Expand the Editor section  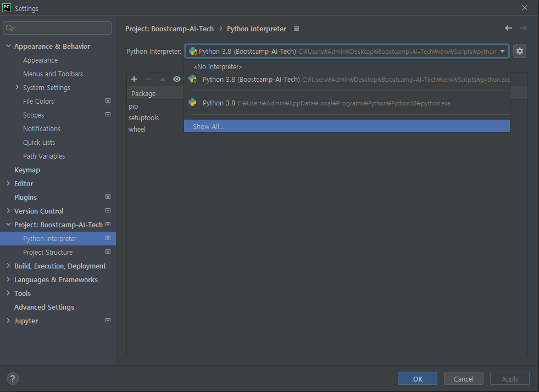8,183
